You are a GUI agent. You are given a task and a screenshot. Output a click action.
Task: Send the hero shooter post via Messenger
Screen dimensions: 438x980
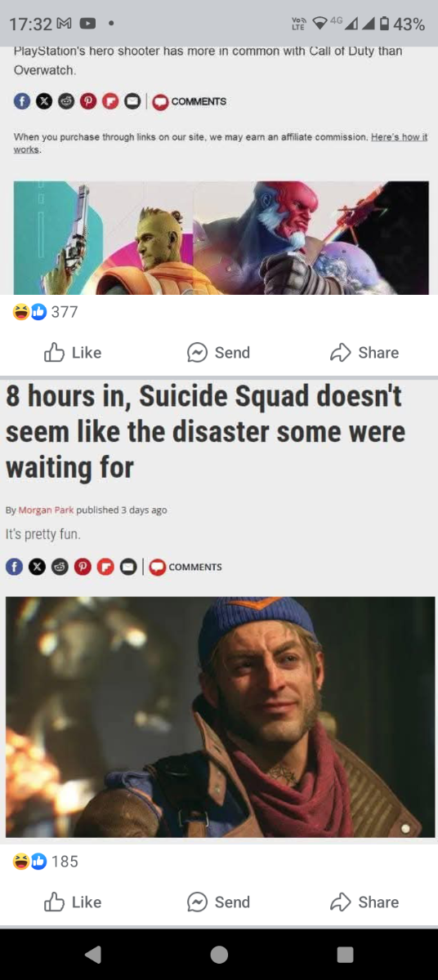pyautogui.click(x=218, y=352)
